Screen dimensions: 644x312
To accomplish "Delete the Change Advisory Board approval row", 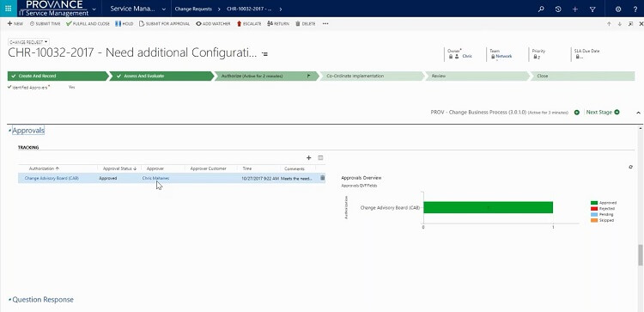I will [322, 178].
